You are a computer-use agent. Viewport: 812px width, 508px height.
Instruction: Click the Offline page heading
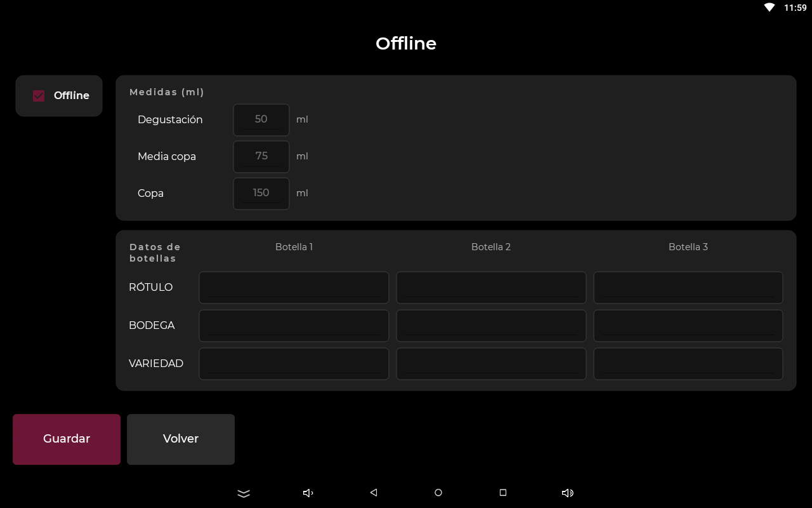[x=406, y=43]
